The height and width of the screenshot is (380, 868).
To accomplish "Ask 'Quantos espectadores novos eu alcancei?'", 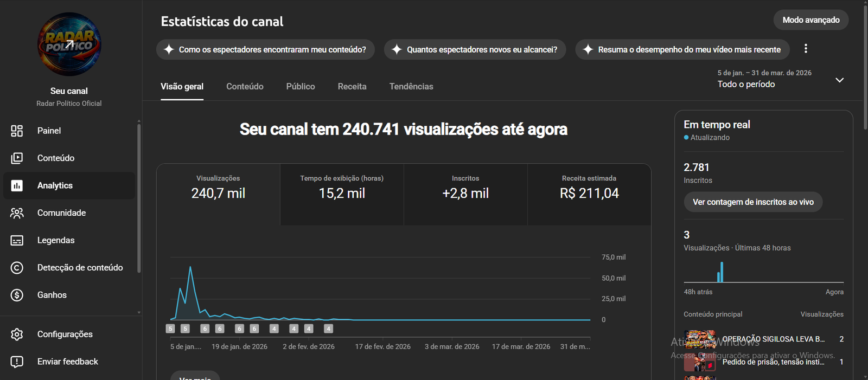I will [x=475, y=49].
